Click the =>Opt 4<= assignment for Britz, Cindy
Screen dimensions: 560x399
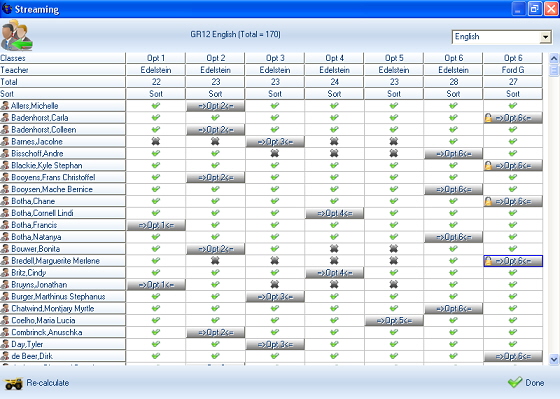335,273
